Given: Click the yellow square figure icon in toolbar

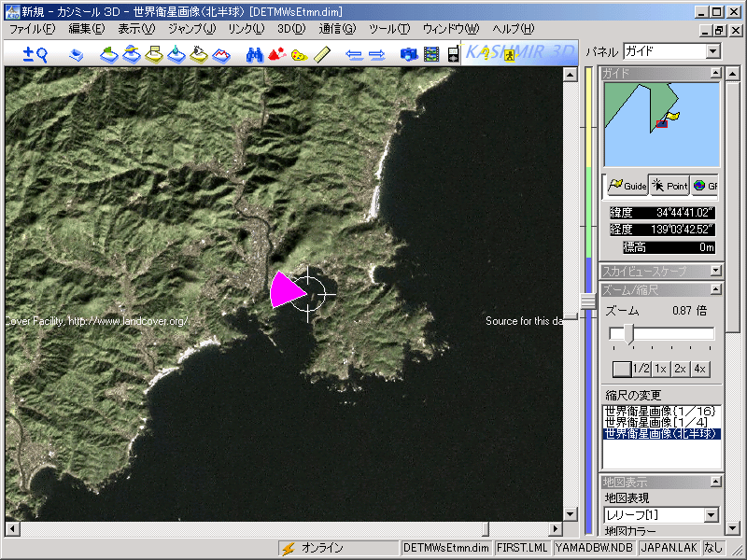Looking at the screenshot, I should [510, 55].
